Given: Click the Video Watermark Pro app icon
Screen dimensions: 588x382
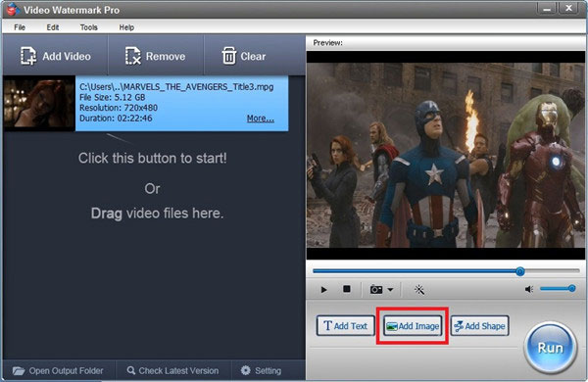Looking at the screenshot, I should 13,10.
